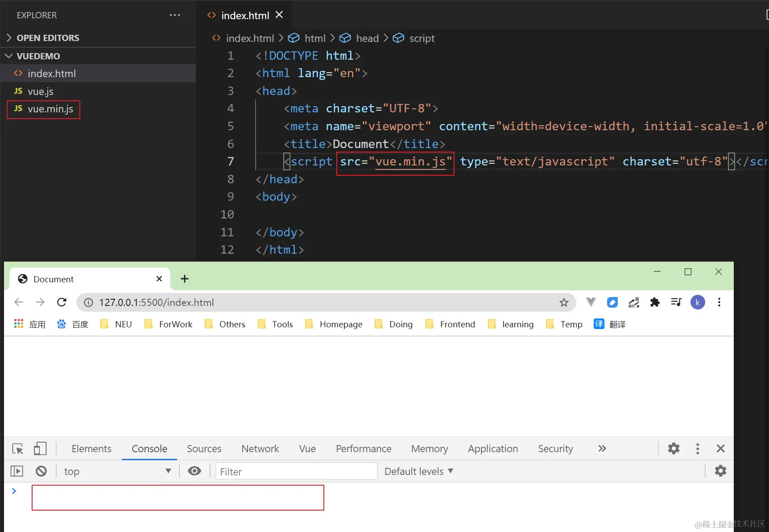Open a new browser tab
This screenshot has height=532, width=769.
(185, 279)
